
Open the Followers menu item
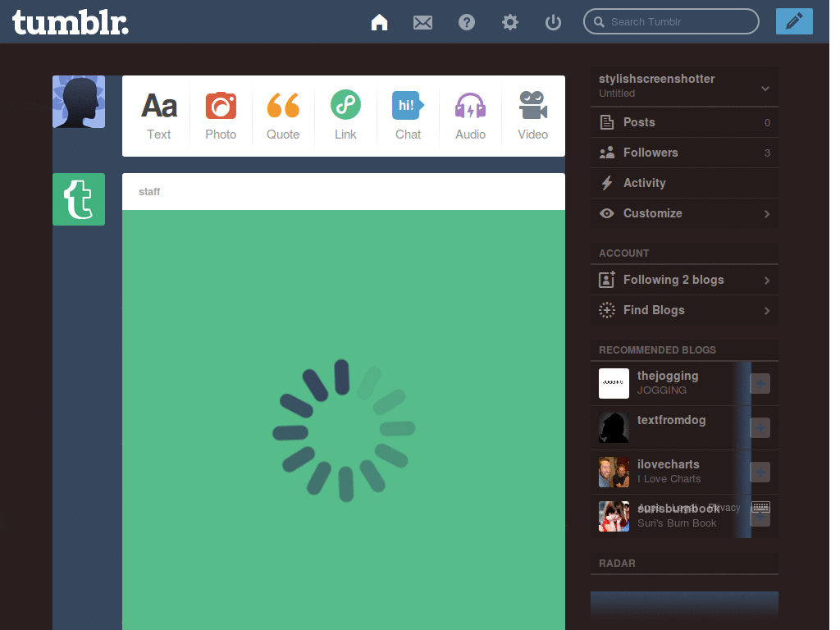(684, 153)
